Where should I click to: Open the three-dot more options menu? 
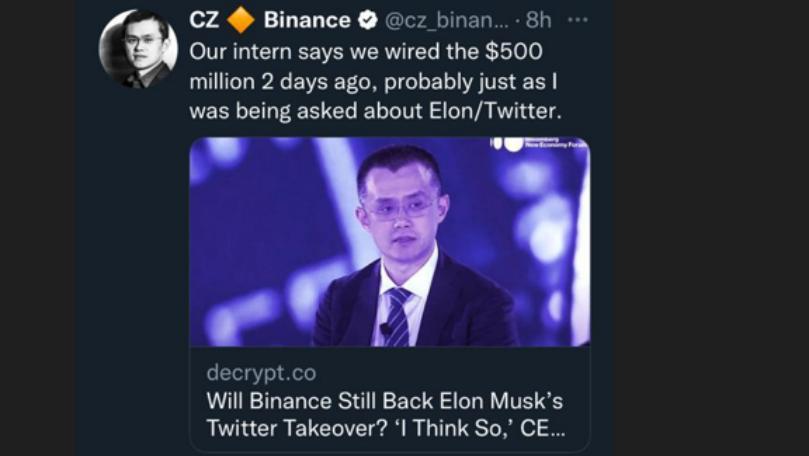tap(578, 20)
